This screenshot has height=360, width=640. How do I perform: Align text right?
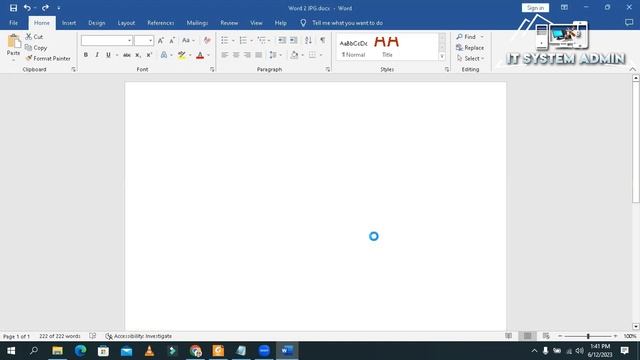pyautogui.click(x=247, y=55)
